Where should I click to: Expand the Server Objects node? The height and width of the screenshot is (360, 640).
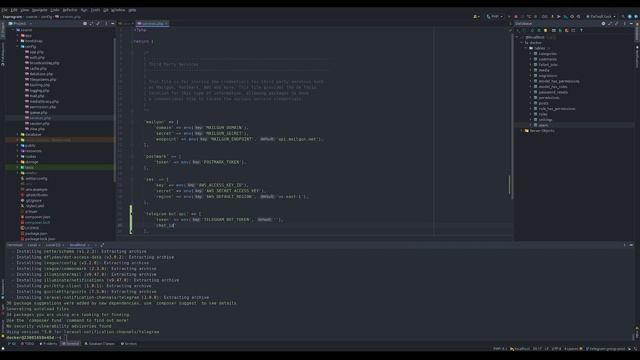click(521, 131)
